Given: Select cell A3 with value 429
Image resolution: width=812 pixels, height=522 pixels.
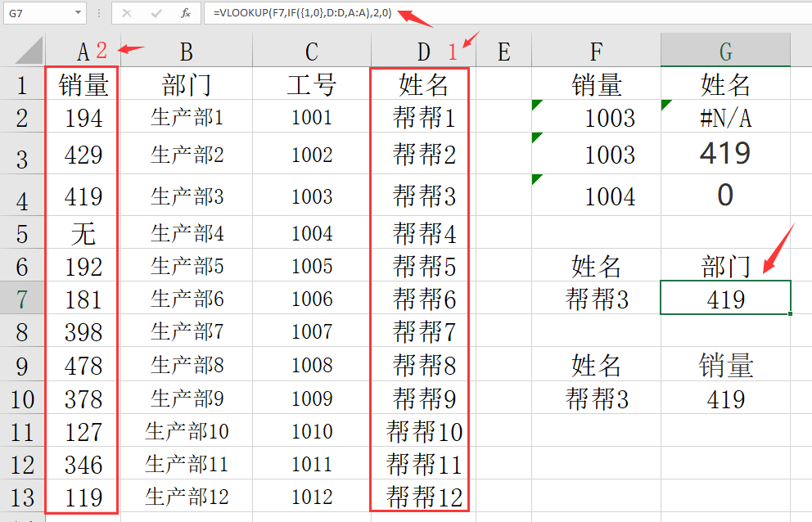Looking at the screenshot, I should coord(83,154).
